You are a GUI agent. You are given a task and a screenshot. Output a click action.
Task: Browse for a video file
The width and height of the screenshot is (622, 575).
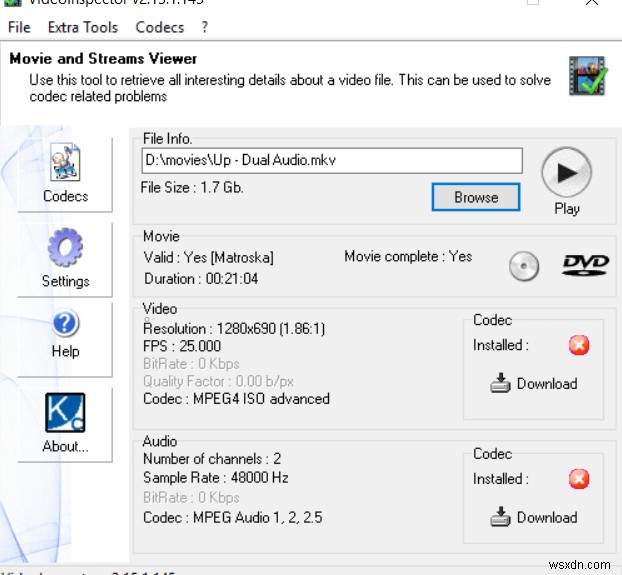click(476, 197)
